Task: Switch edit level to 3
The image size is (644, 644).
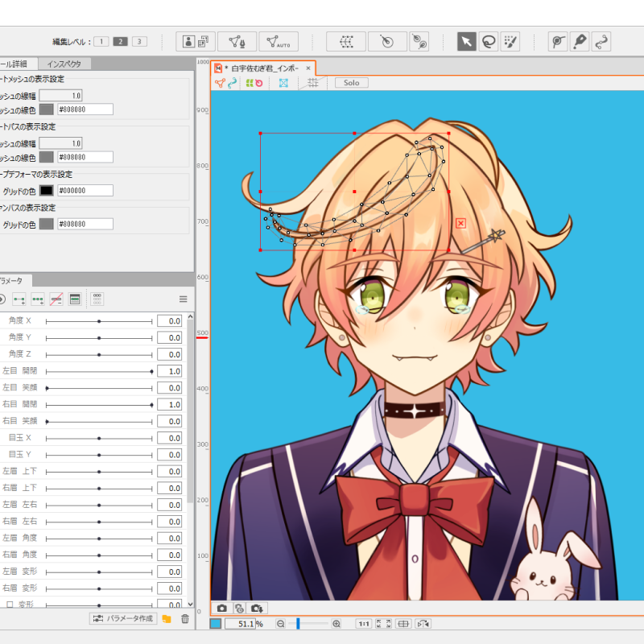Action: 139,41
